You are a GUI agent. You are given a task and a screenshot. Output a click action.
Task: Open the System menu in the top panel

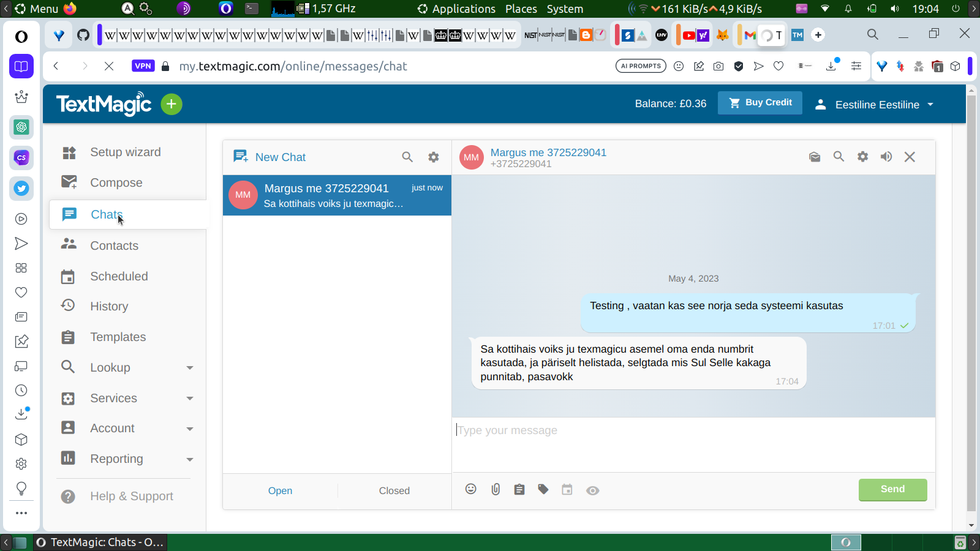(x=565, y=9)
